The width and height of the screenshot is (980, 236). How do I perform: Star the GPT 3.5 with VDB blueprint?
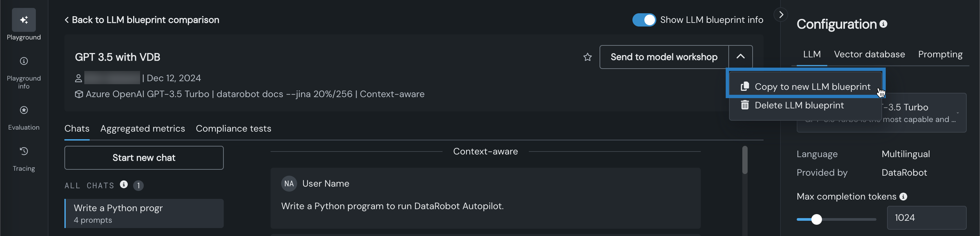click(587, 57)
